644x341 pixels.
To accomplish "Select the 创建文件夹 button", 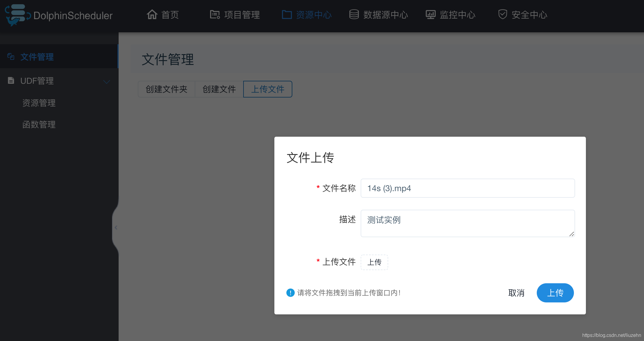I will point(166,89).
